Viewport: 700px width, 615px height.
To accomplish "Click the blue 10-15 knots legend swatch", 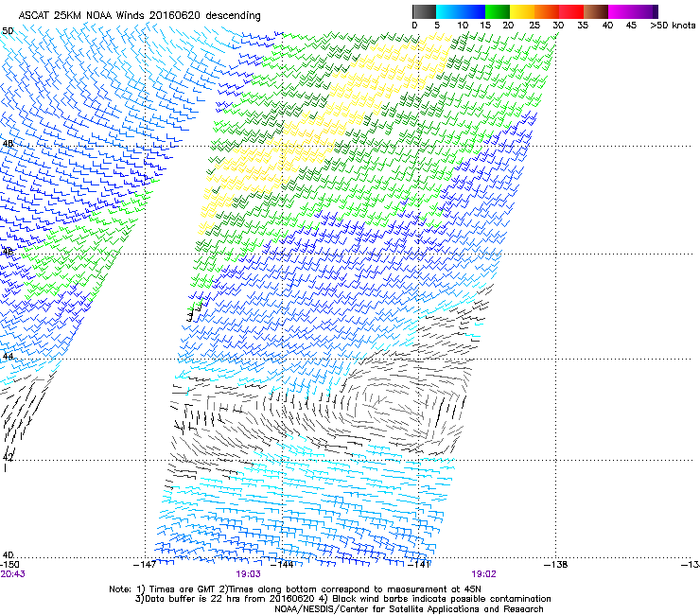I will click(473, 11).
